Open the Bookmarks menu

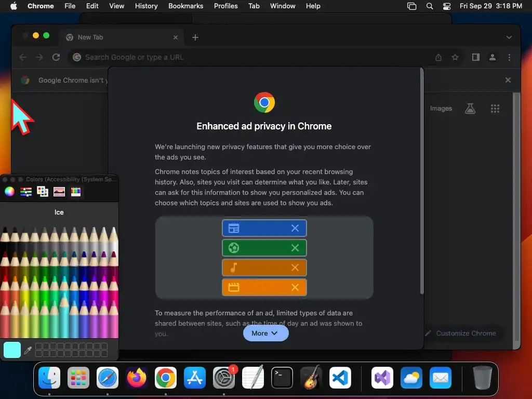click(x=185, y=6)
